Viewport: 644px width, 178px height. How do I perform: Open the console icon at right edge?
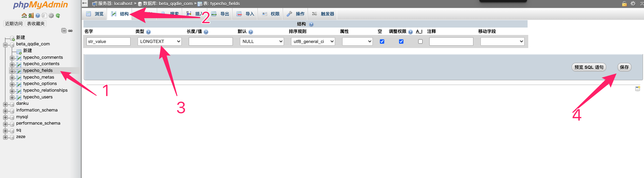[637, 89]
